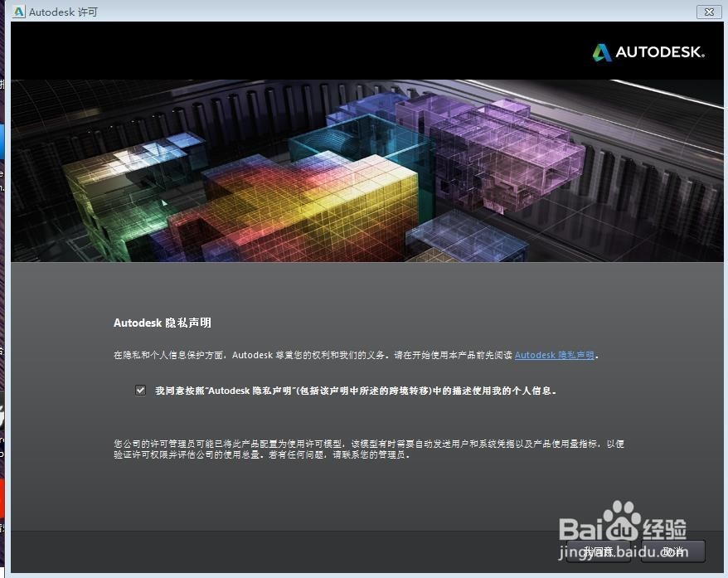
Task: Click the close button of the license window
Action: [x=709, y=12]
